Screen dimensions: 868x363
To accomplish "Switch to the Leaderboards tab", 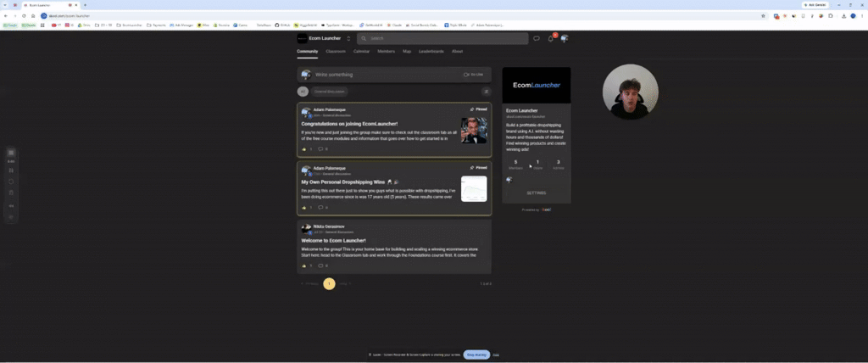I will [x=431, y=52].
